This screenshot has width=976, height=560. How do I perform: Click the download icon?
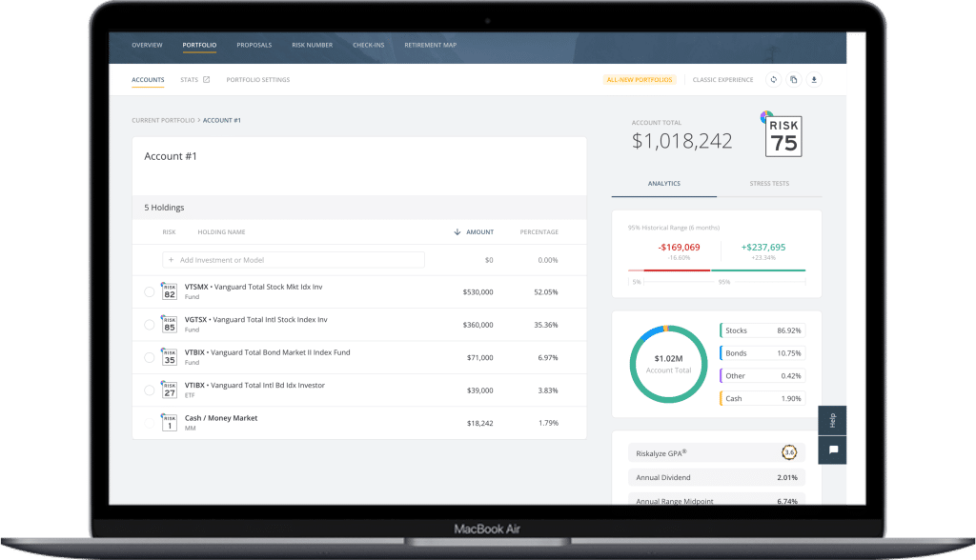click(x=814, y=80)
